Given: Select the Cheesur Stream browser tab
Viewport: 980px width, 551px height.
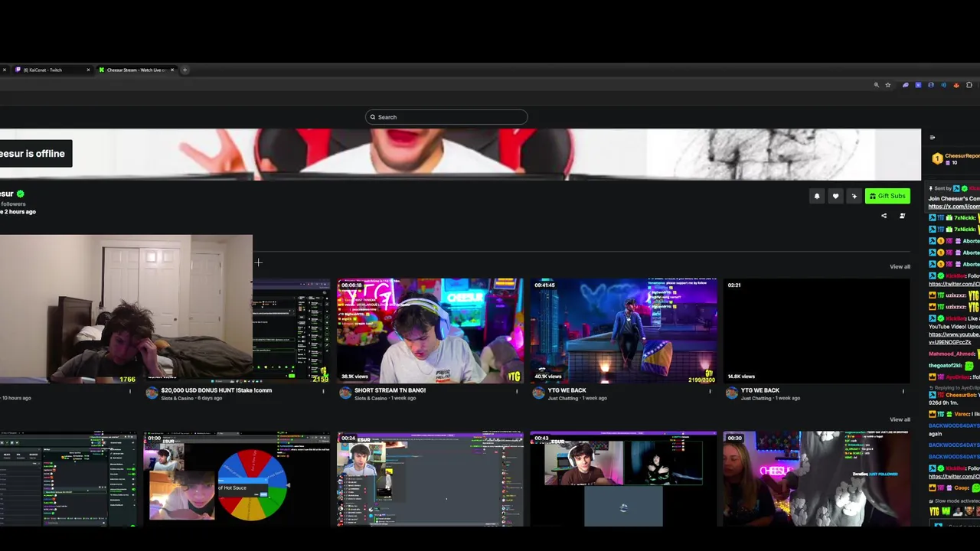Looking at the screenshot, I should 136,70.
